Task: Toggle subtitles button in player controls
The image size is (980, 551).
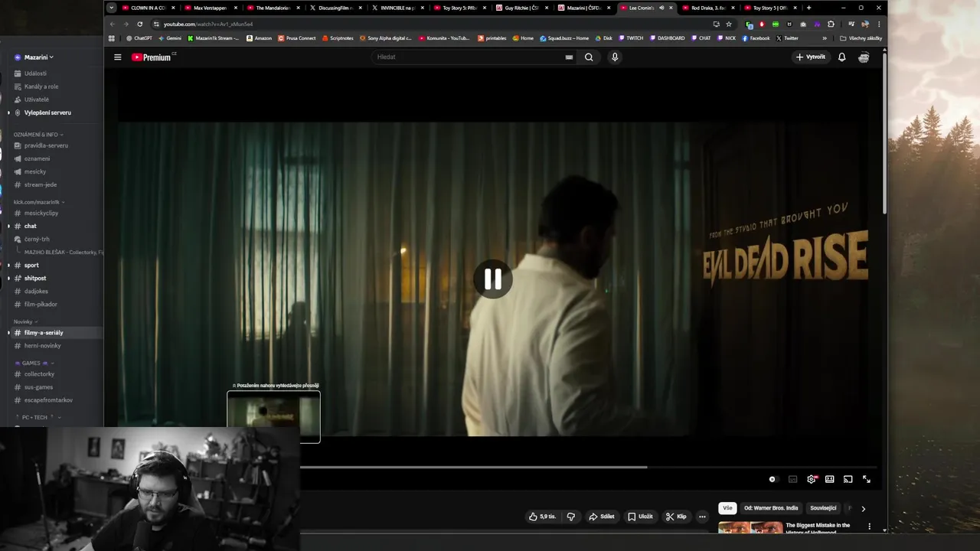Action: 792,479
